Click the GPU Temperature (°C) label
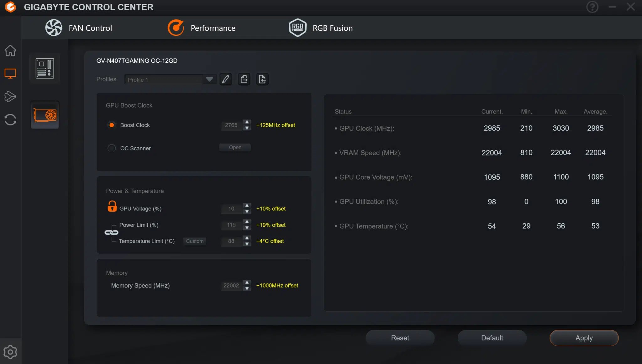This screenshot has height=364, width=642. coord(374,226)
